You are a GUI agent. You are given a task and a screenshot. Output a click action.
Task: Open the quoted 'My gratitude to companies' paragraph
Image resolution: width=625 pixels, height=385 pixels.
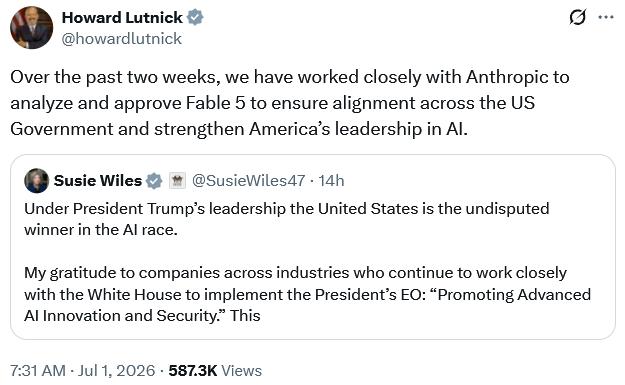pyautogui.click(x=307, y=294)
